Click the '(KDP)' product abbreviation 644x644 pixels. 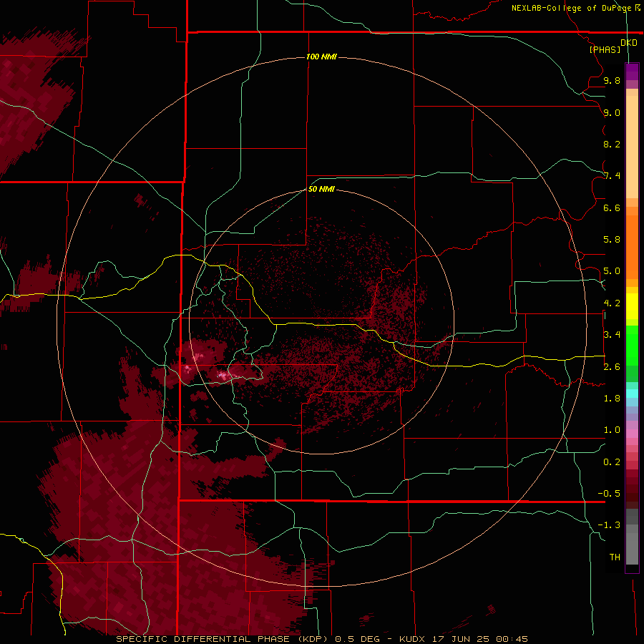[313, 639]
